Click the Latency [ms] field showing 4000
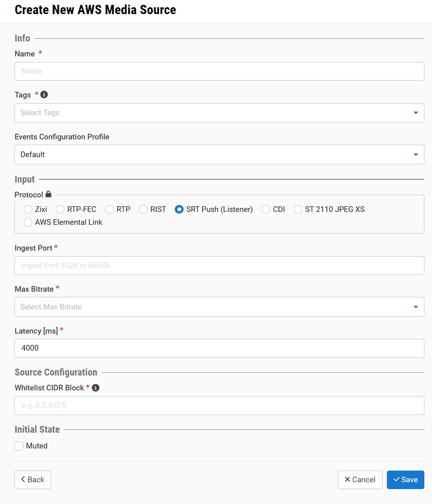 [x=219, y=348]
